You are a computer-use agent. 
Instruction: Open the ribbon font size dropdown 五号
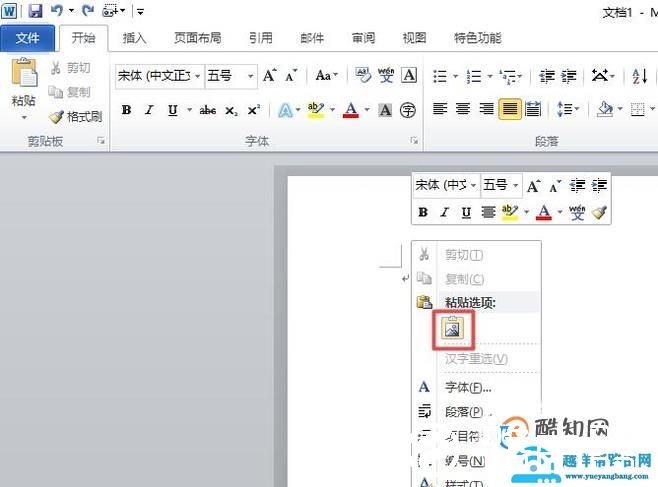pos(251,76)
